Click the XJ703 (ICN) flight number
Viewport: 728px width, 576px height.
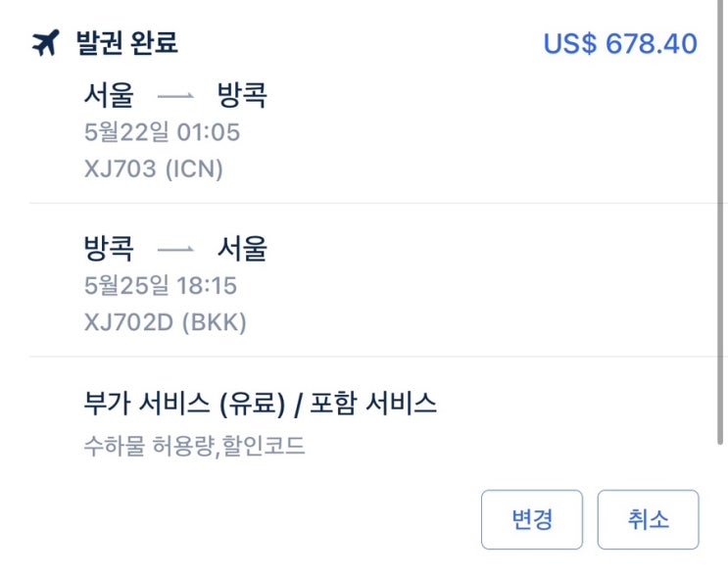[x=154, y=168]
